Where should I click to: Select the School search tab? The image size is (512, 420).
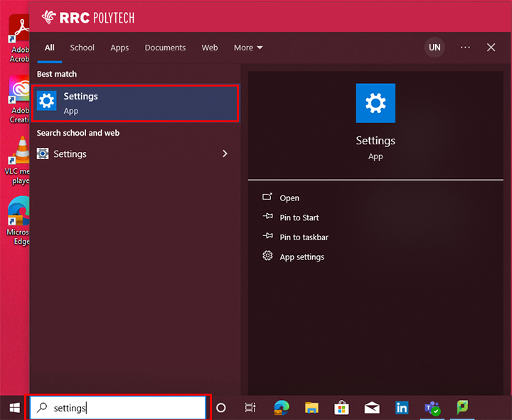click(x=82, y=48)
